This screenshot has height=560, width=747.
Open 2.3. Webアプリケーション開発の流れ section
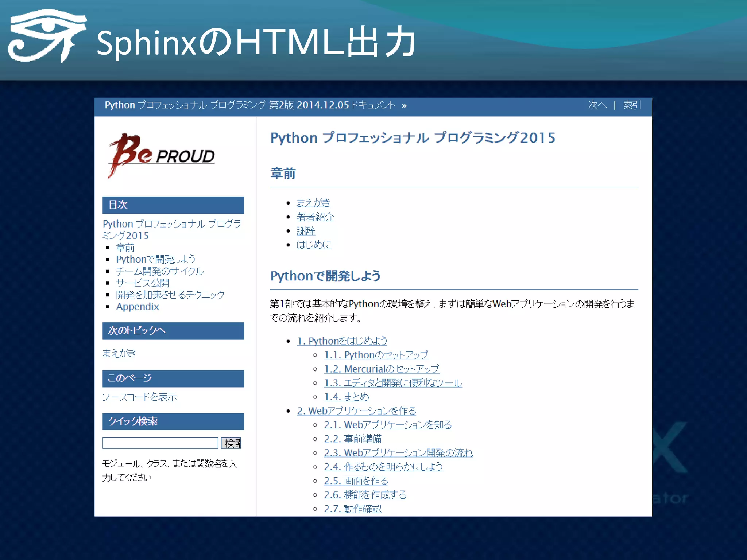[x=398, y=453]
